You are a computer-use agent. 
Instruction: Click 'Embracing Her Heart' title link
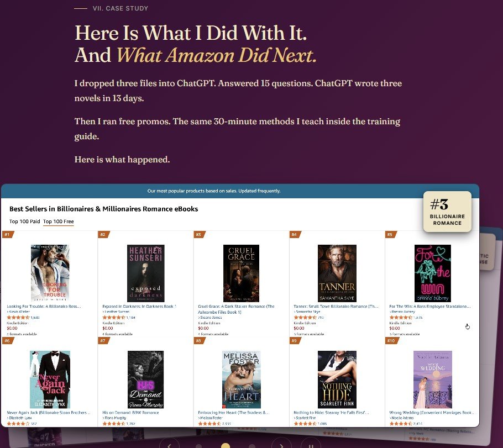pyautogui.click(x=233, y=413)
